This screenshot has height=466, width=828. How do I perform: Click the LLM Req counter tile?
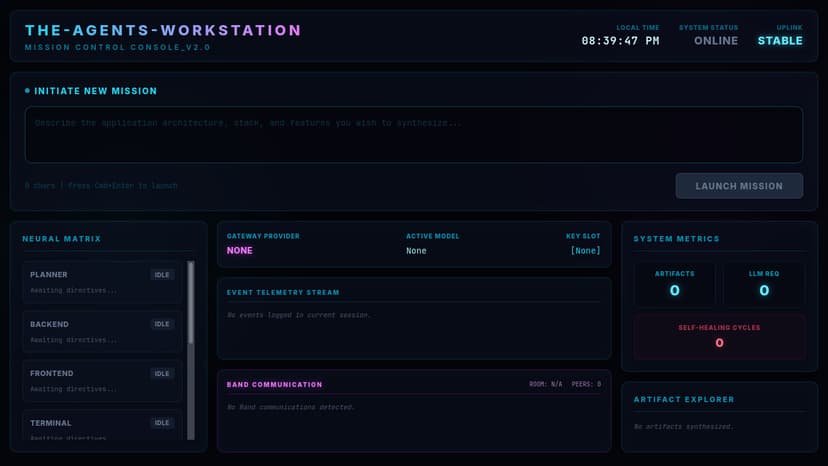[x=764, y=284]
